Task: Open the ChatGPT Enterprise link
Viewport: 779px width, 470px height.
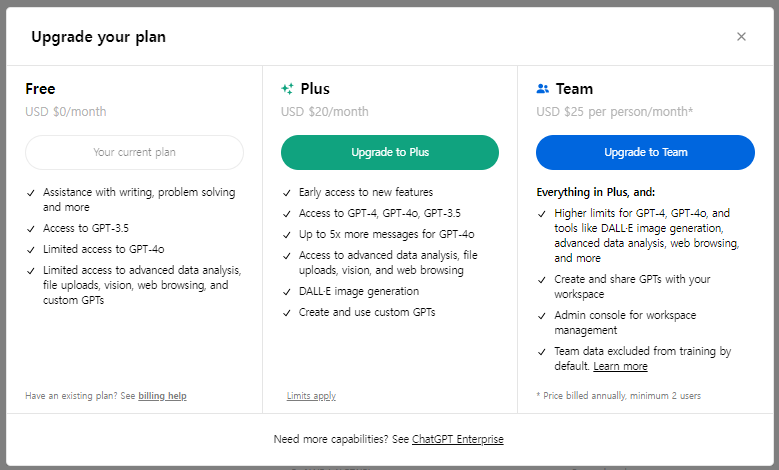Action: tap(458, 439)
